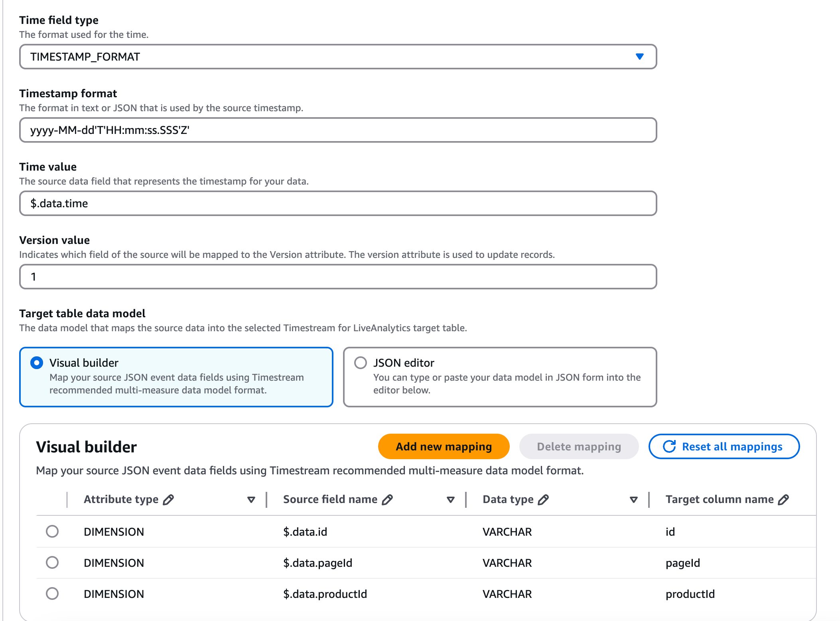Click the DIMENSION cell in the productId row
The image size is (840, 621).
click(x=114, y=594)
